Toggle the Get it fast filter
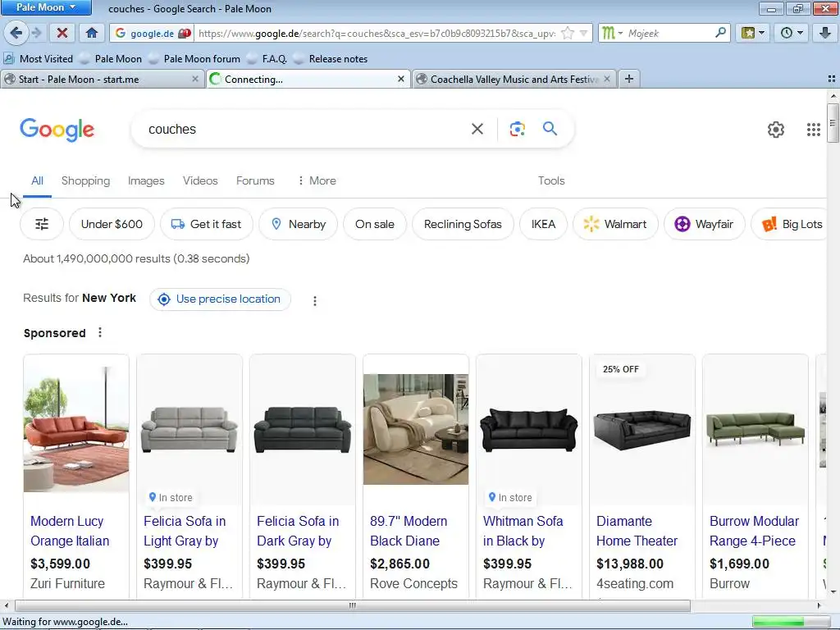 [x=206, y=224]
